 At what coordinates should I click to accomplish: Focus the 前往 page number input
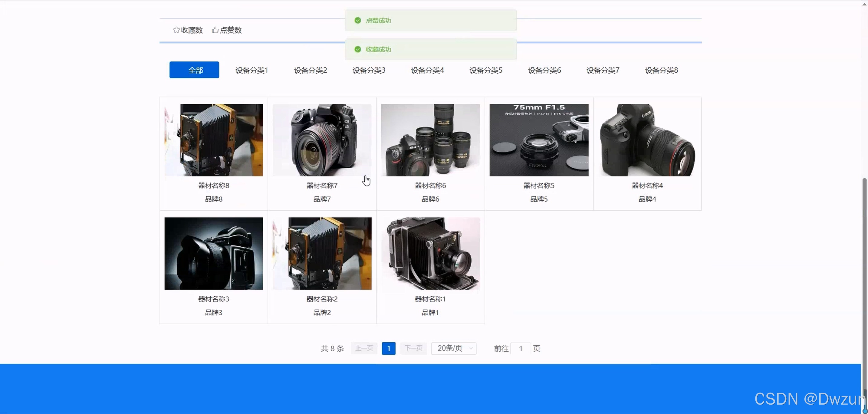coord(520,348)
